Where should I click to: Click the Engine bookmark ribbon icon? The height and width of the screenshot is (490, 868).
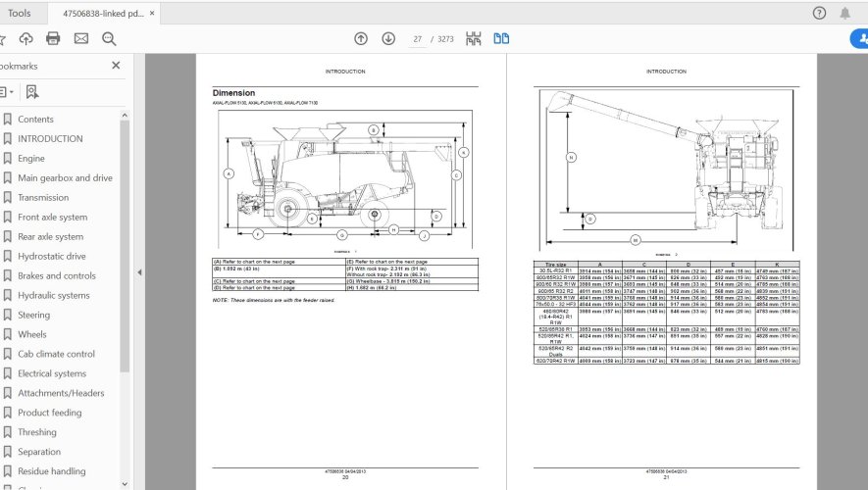pyautogui.click(x=7, y=158)
